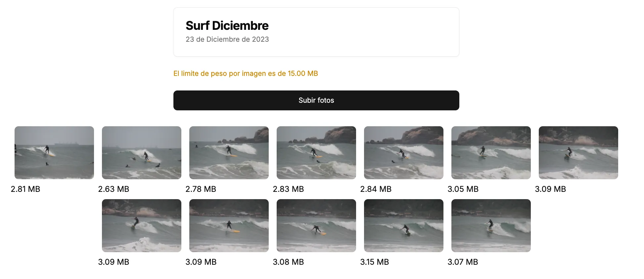Click the 3.08 MB size label
This screenshot has width=644, height=279.
click(288, 262)
